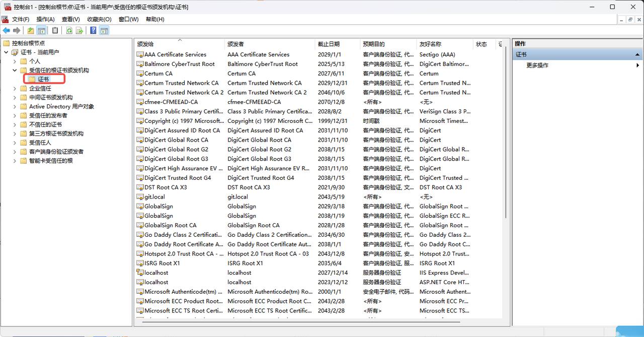Click 更多操作 in the actions pane
Image resolution: width=644 pixels, height=337 pixels.
tap(537, 65)
